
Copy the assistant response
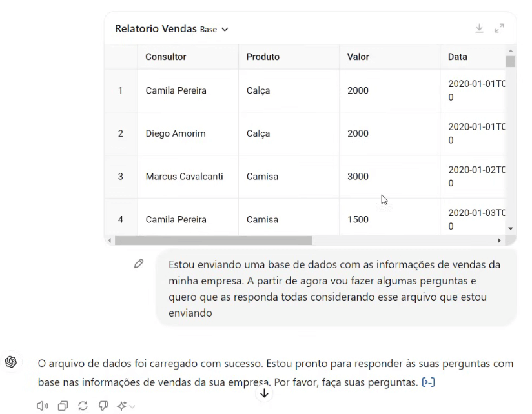click(63, 406)
